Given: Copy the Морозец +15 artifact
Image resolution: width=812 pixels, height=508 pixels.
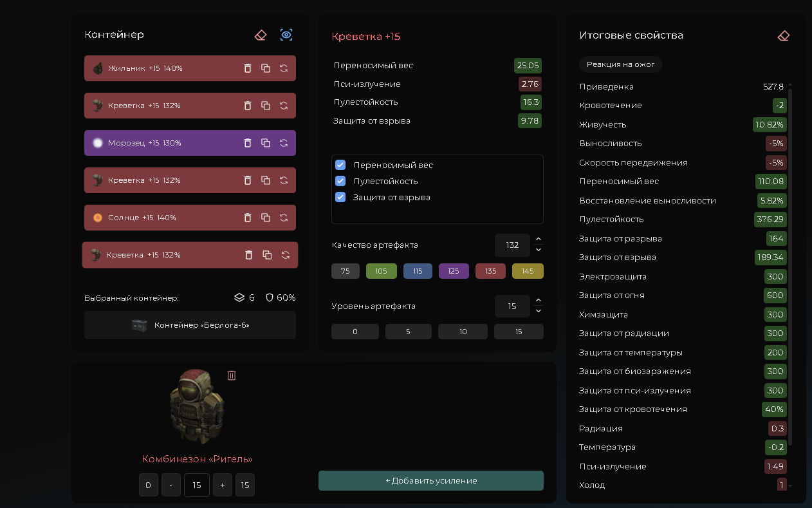Looking at the screenshot, I should [x=266, y=143].
